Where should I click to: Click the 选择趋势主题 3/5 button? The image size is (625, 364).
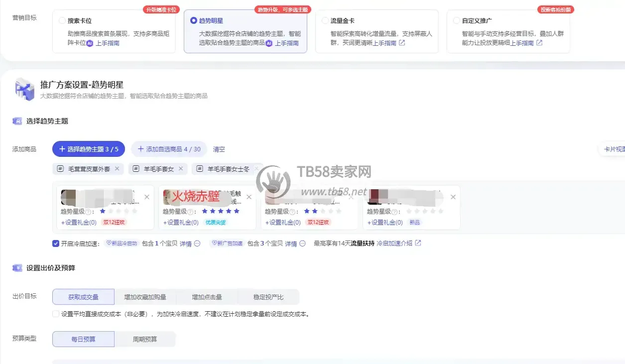coord(89,149)
